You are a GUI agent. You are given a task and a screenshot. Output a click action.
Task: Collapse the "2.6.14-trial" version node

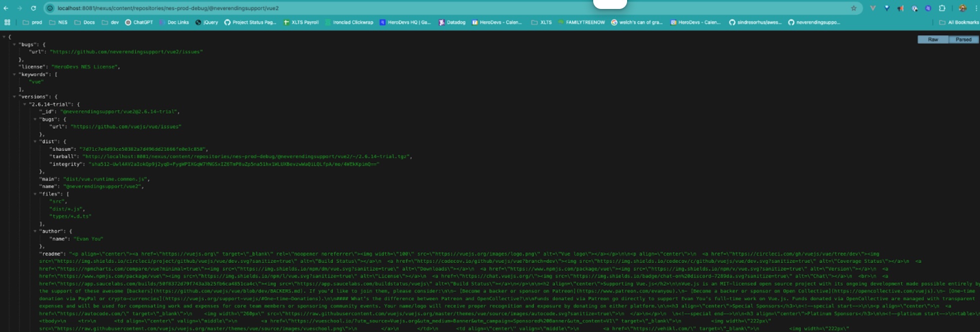24,104
